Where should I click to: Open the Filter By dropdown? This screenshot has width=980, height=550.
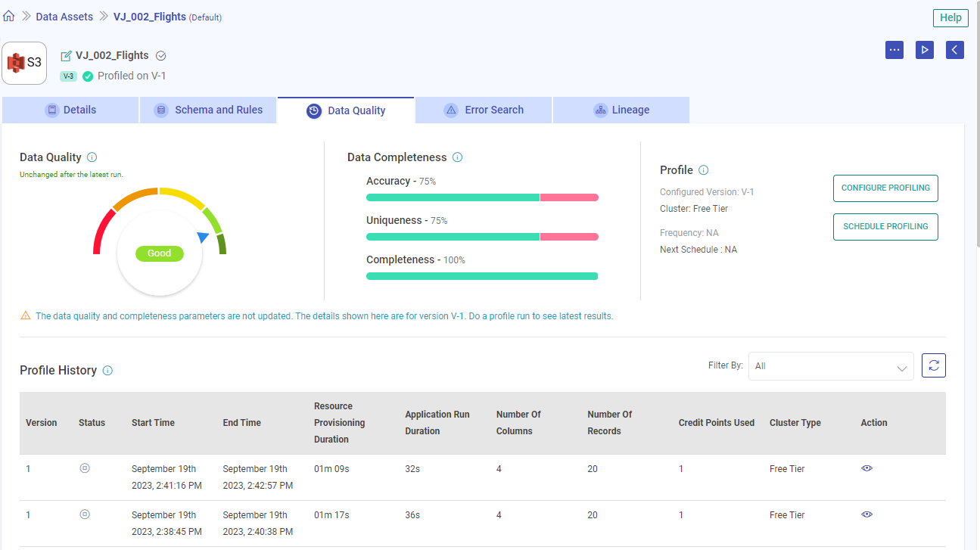pyautogui.click(x=830, y=366)
